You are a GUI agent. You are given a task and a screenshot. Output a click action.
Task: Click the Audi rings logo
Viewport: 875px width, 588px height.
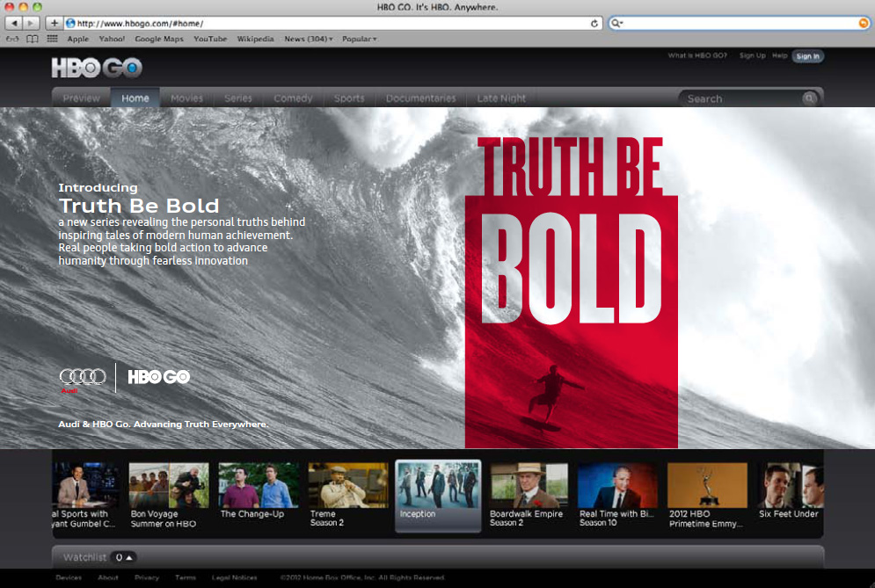click(x=82, y=374)
